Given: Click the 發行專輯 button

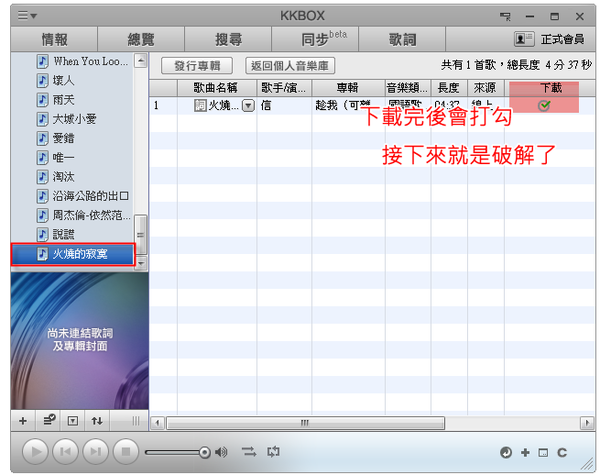Looking at the screenshot, I should coord(197,65).
